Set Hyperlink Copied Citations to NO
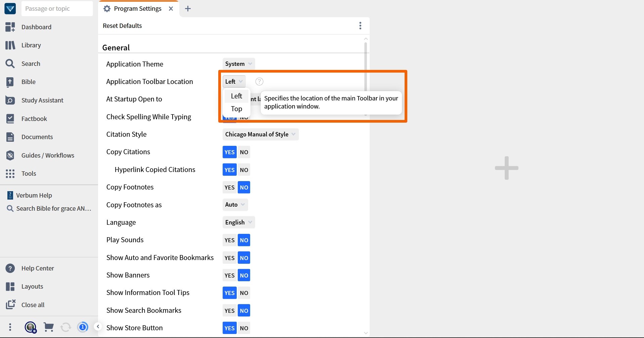The width and height of the screenshot is (644, 338). (x=244, y=170)
